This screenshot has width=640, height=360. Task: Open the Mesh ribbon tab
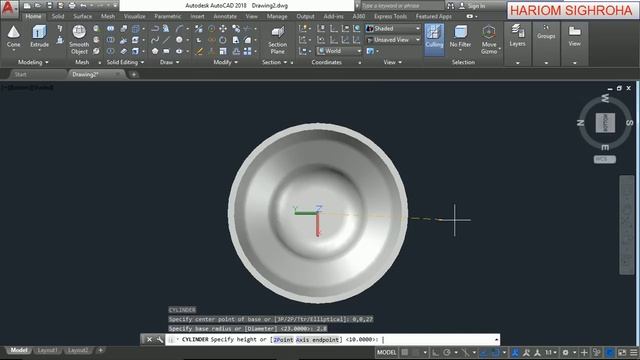pos(108,16)
